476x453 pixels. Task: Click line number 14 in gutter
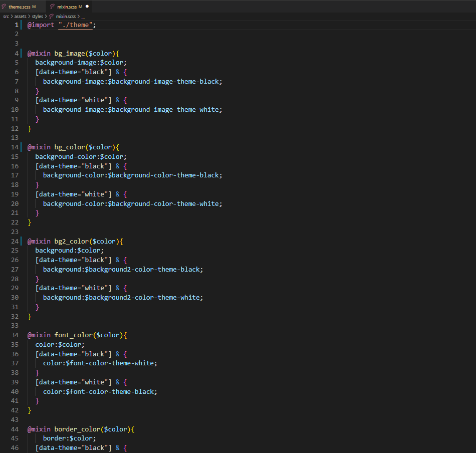pyautogui.click(x=15, y=147)
